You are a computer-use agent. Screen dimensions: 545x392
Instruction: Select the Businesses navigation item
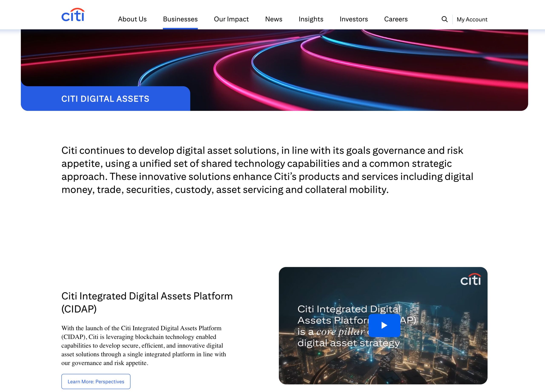coord(180,19)
